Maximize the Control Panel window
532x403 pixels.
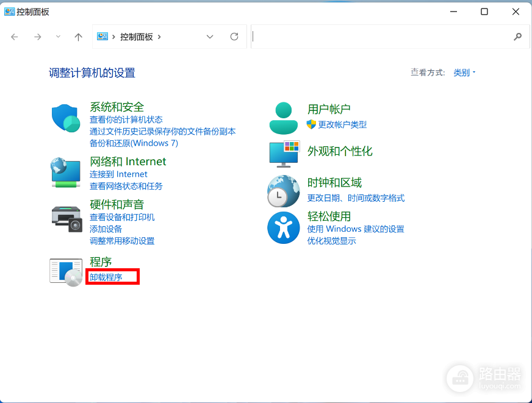click(484, 12)
